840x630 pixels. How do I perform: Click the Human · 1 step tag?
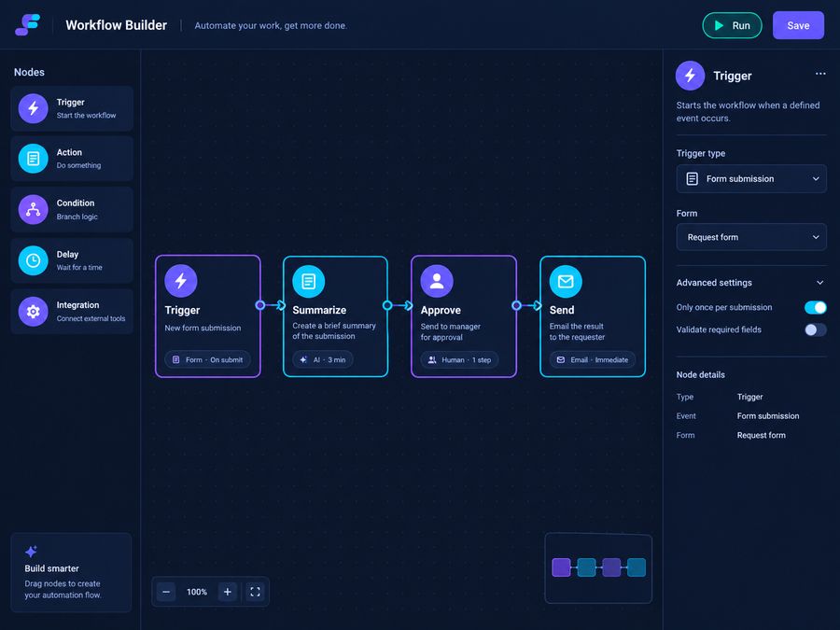click(x=459, y=360)
